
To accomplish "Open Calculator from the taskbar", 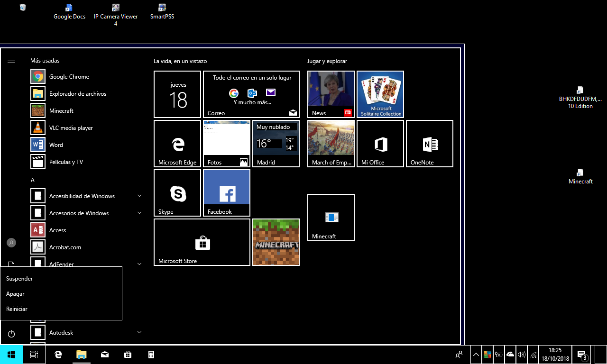I will click(x=151, y=355).
